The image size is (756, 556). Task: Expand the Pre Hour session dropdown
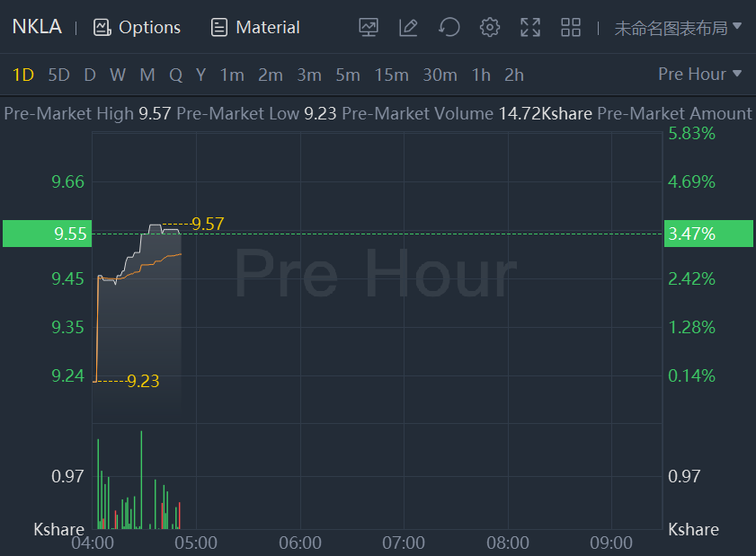click(700, 74)
